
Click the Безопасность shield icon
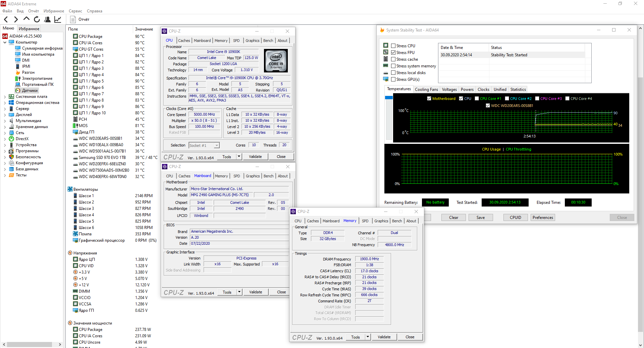11,157
